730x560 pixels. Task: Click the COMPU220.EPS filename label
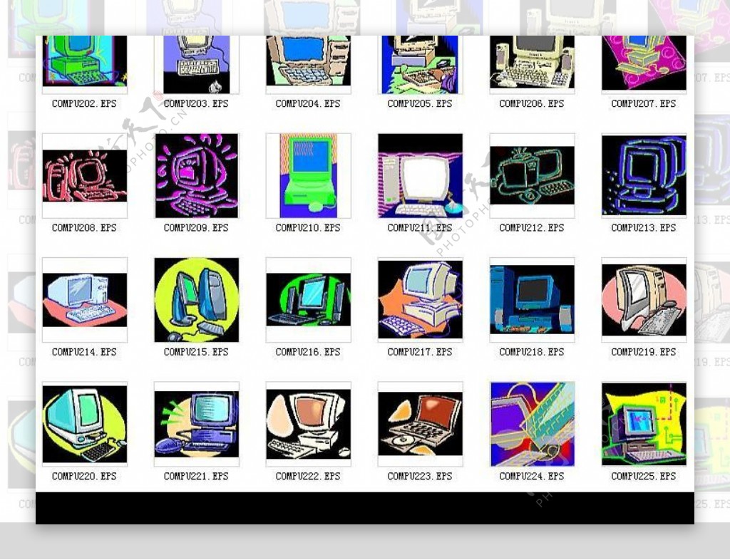click(84, 476)
